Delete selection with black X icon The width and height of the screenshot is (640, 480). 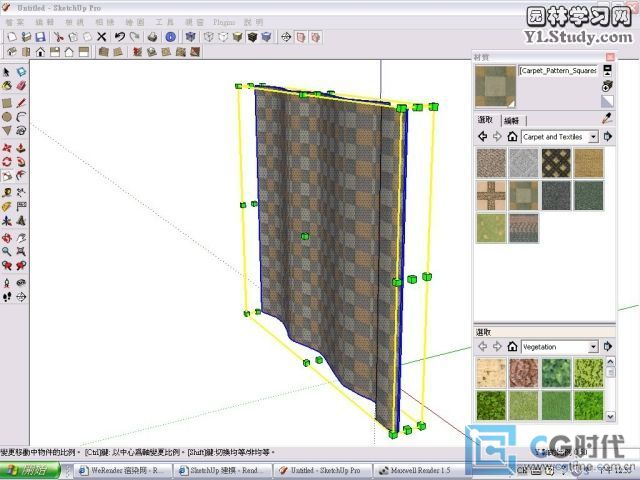click(102, 37)
